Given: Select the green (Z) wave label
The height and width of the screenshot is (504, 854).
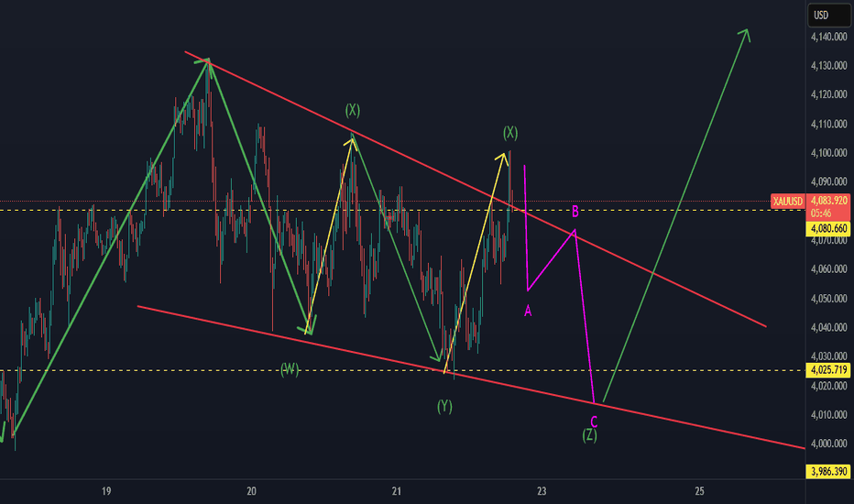Looking at the screenshot, I should [x=589, y=435].
